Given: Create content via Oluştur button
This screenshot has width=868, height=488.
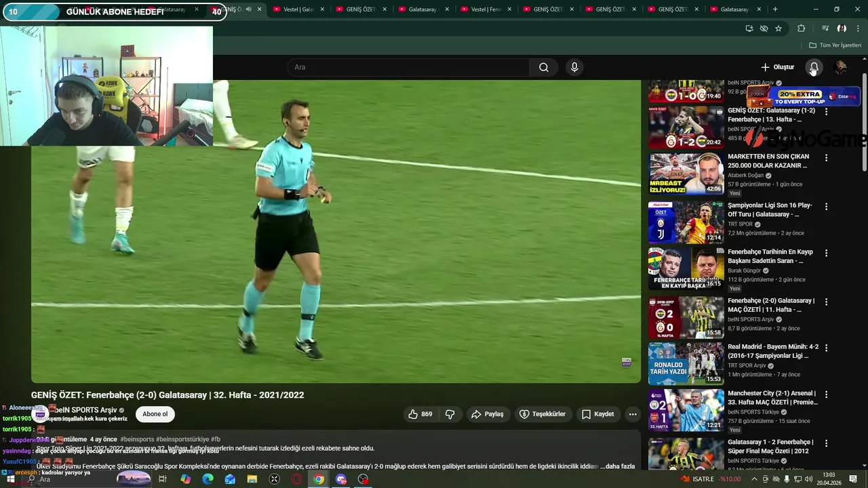Looking at the screenshot, I should [x=777, y=67].
